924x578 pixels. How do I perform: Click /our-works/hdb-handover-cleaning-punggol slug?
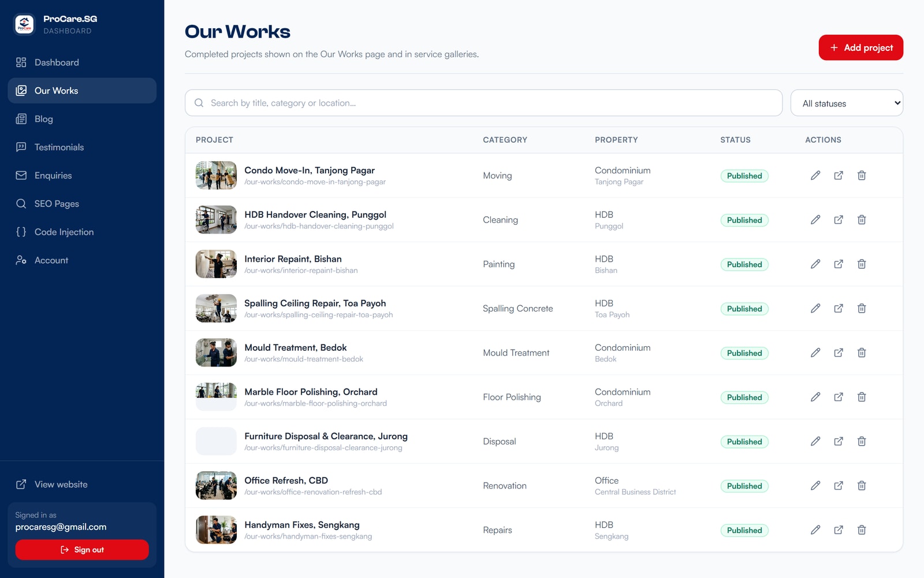pos(319,226)
